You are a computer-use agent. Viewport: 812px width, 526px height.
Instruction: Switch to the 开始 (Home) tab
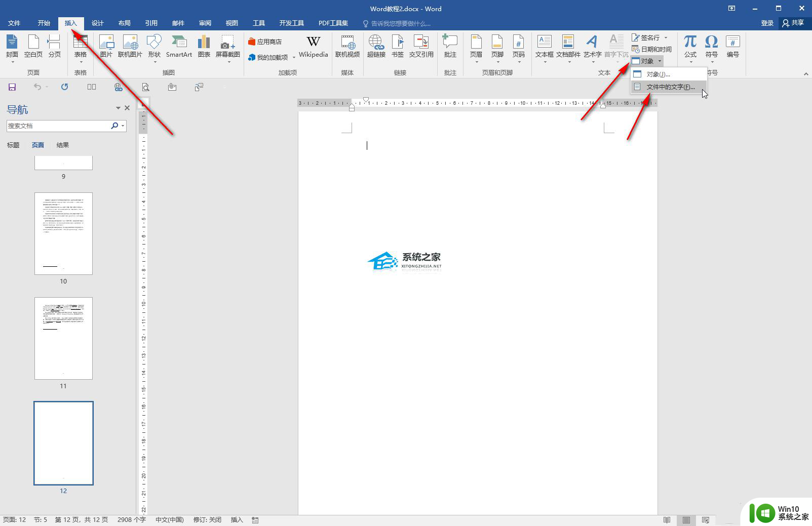click(x=44, y=23)
